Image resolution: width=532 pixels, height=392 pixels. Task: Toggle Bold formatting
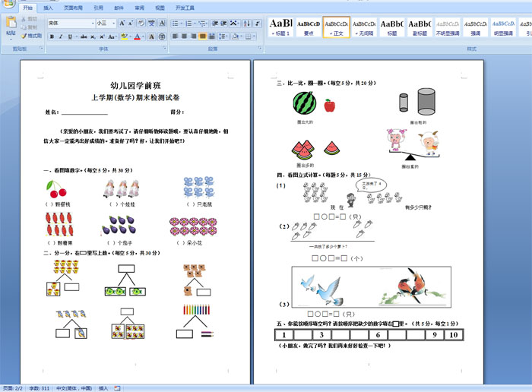coord(52,36)
